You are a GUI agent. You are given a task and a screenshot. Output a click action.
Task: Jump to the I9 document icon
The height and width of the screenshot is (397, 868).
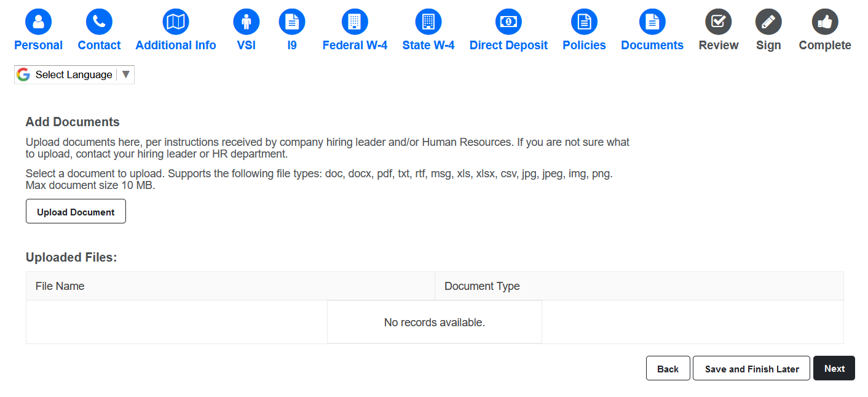[292, 22]
